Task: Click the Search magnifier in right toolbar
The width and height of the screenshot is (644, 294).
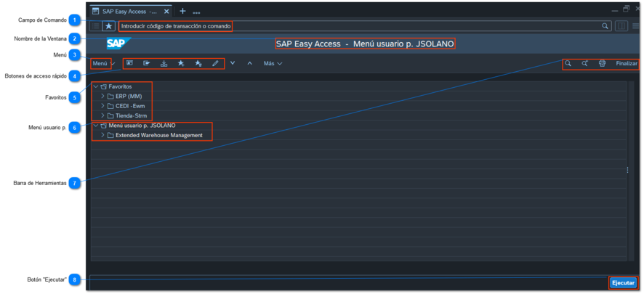Action: (x=568, y=64)
